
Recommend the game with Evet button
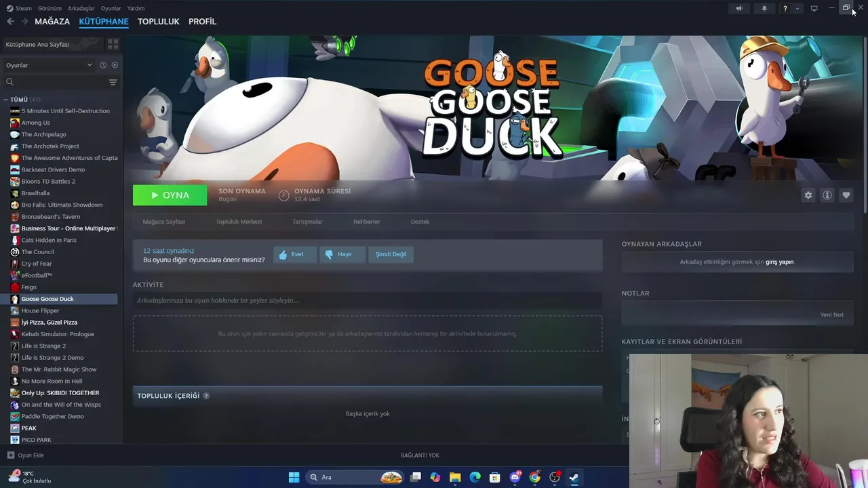(295, 254)
